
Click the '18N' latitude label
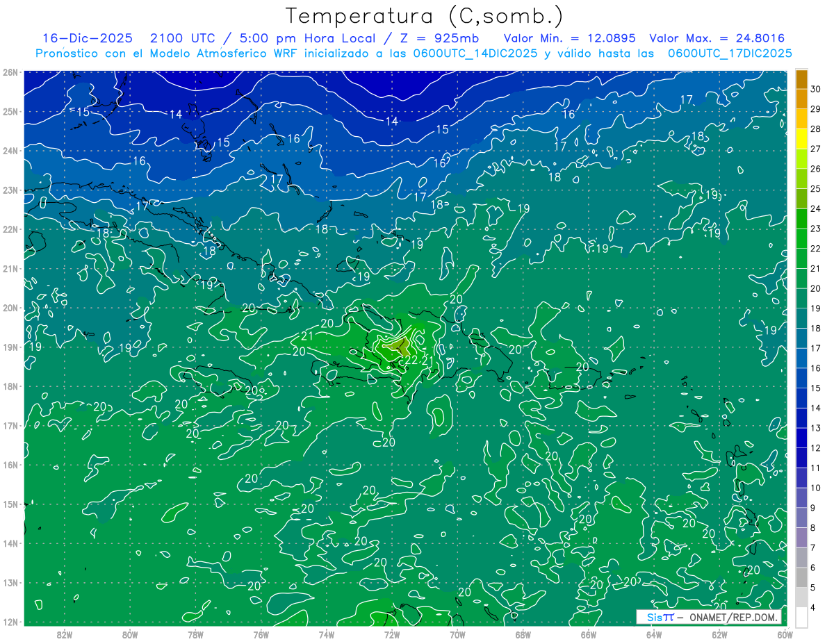(10, 386)
